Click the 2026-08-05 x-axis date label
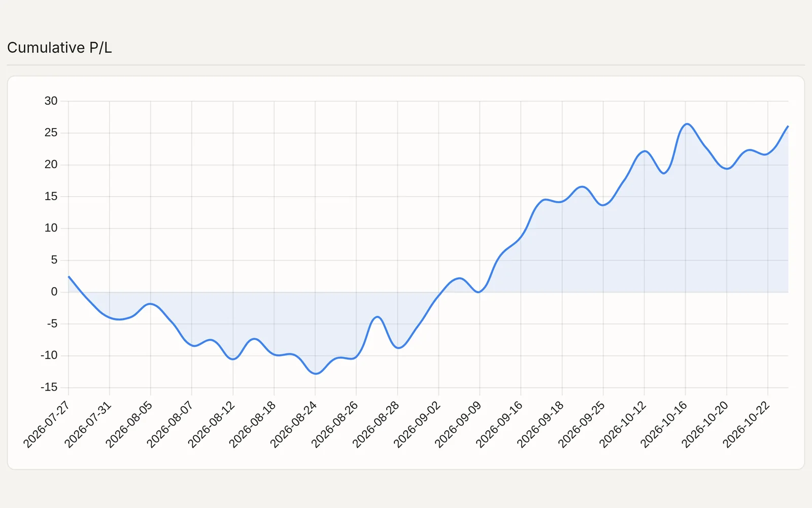This screenshot has height=508, width=812. [x=129, y=425]
